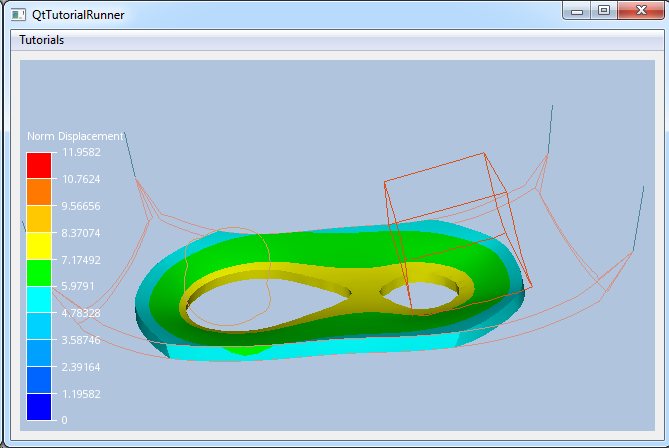The height and width of the screenshot is (448, 669).
Task: Click the Norm Displacement legend title
Action: tap(75, 136)
